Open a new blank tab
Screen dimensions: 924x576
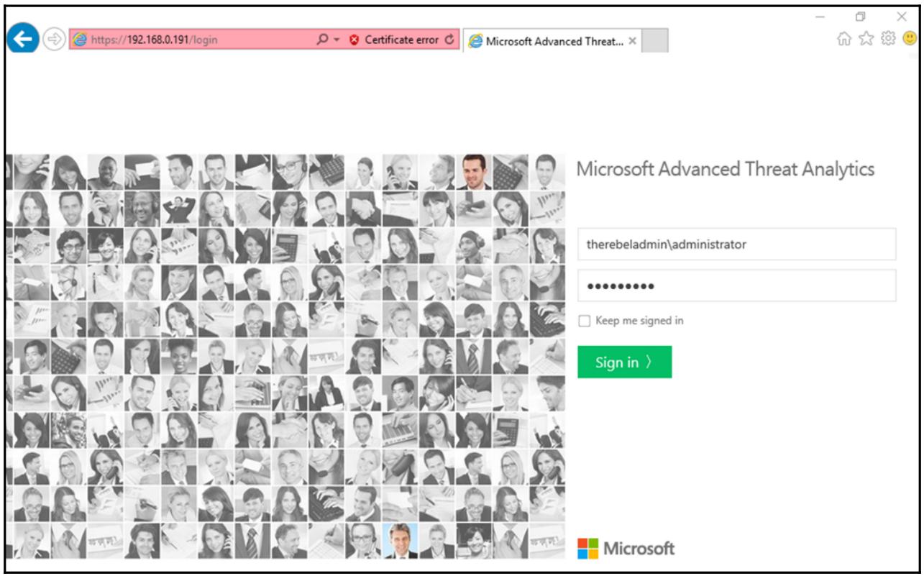(x=654, y=41)
